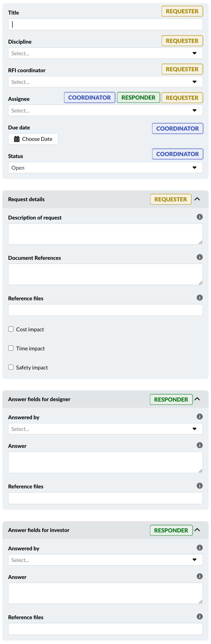This screenshot has width=211, height=644.
Task: Enable the Cost impact checkbox
Action: (x=11, y=329)
